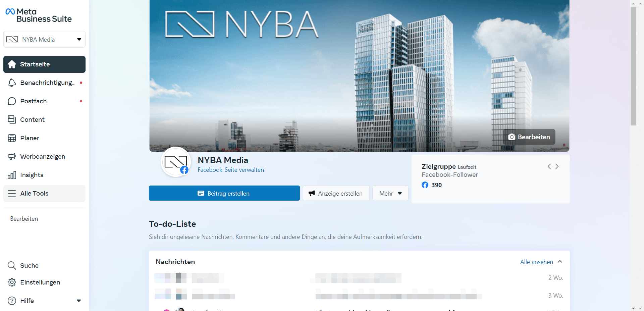Open the message from 2 Wo. ago
The width and height of the screenshot is (644, 311).
(x=359, y=278)
